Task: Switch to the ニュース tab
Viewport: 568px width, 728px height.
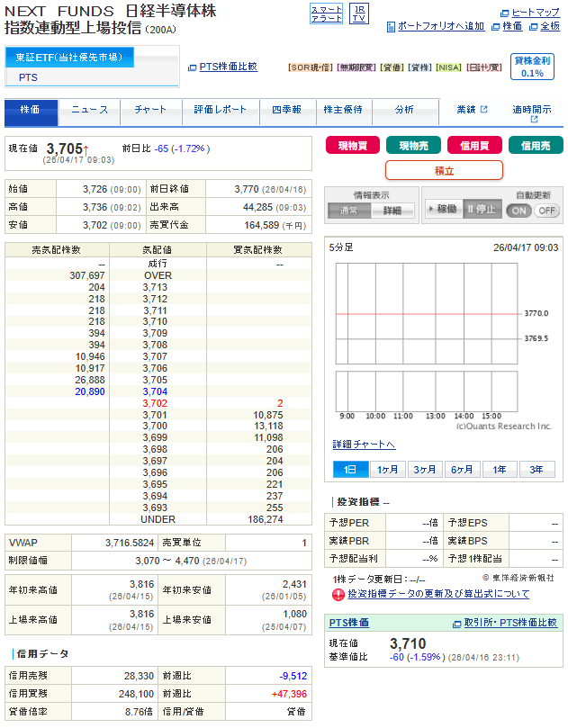Action: point(89,110)
